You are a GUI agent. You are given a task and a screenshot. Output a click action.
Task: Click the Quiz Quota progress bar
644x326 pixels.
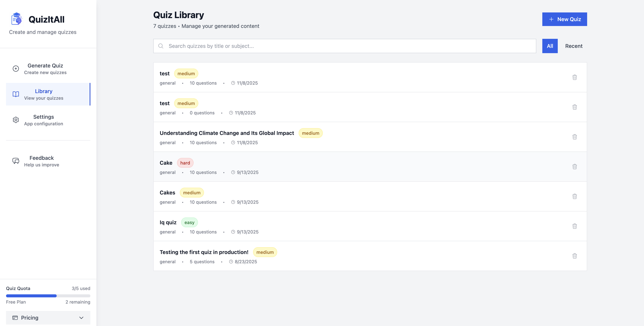(48, 296)
